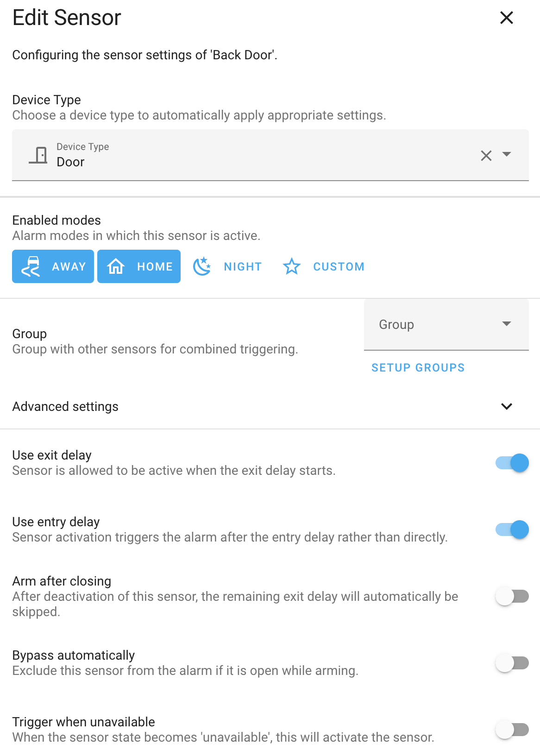Disable the Use exit delay setting

[x=511, y=463]
